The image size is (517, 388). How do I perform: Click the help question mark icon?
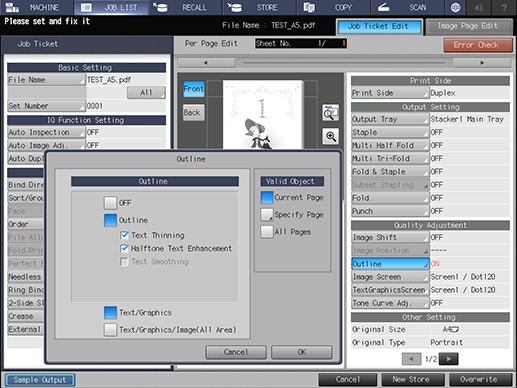coord(504,7)
